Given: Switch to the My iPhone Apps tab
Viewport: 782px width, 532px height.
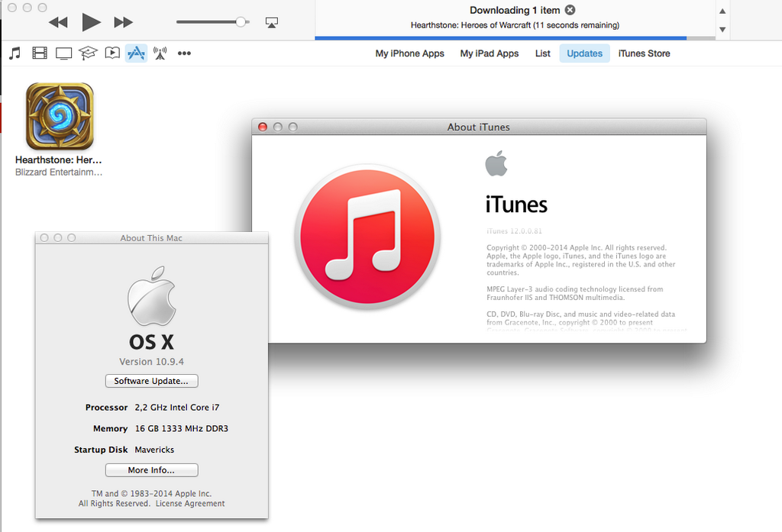Looking at the screenshot, I should tap(409, 53).
